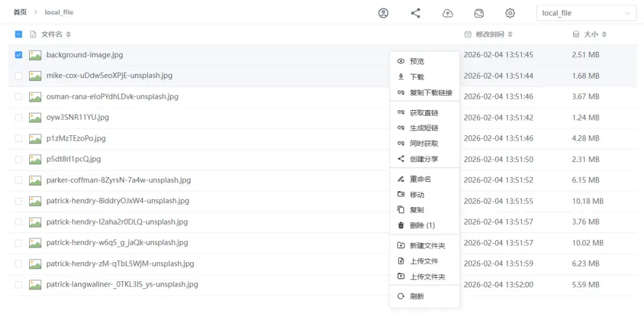
Task: Open settings gear icon in toolbar
Action: 510,13
